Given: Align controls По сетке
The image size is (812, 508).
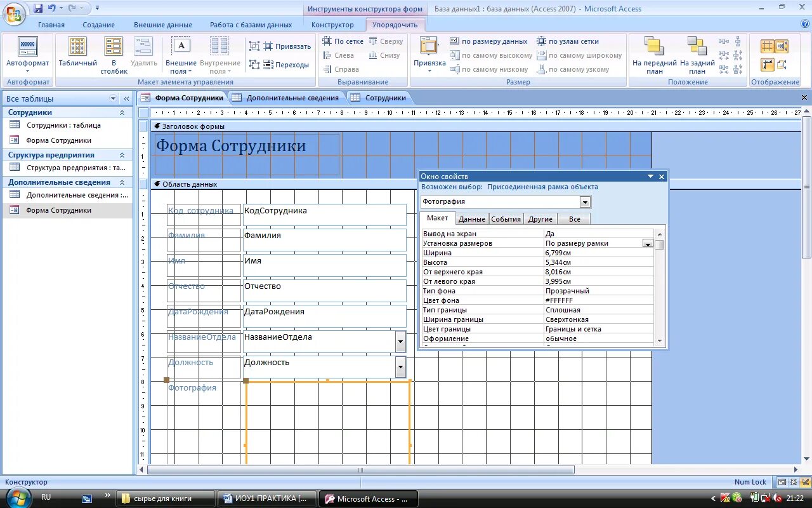Looking at the screenshot, I should pos(343,41).
